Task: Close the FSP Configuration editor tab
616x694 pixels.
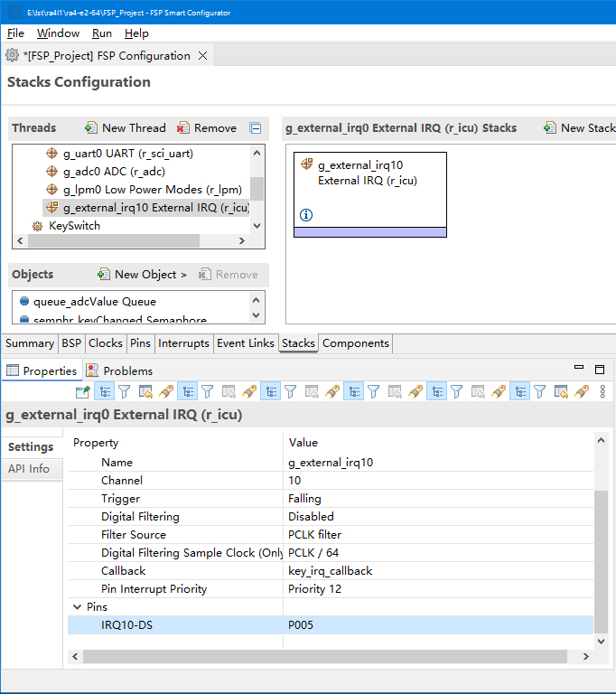Action: tap(202, 56)
